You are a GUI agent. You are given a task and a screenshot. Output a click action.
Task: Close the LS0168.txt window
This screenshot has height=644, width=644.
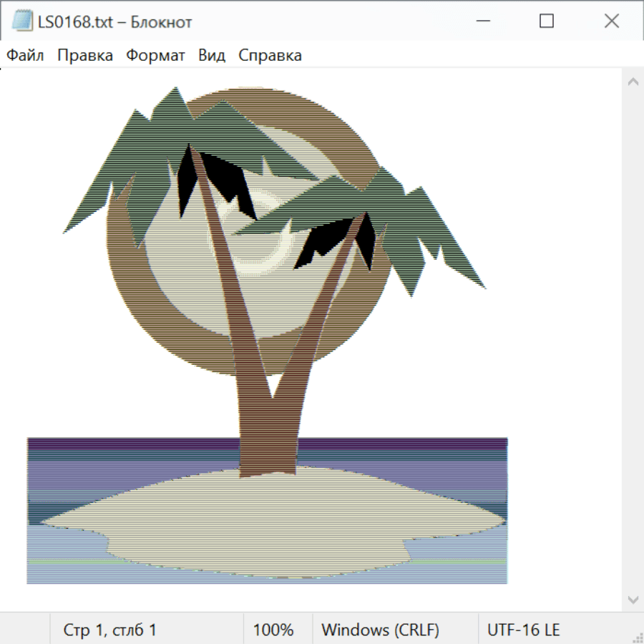pos(612,21)
